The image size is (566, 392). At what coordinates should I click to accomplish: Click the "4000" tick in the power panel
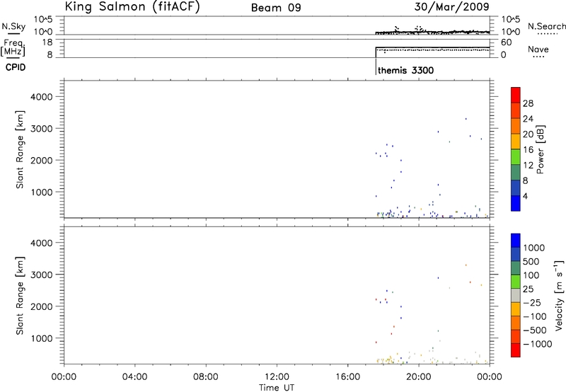tap(42, 97)
